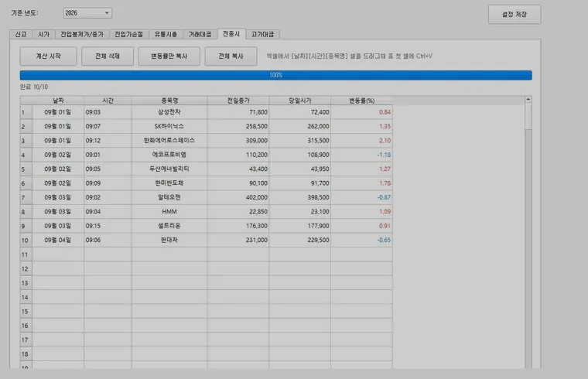Select row header number 1
This screenshot has width=588, height=379.
coord(26,112)
